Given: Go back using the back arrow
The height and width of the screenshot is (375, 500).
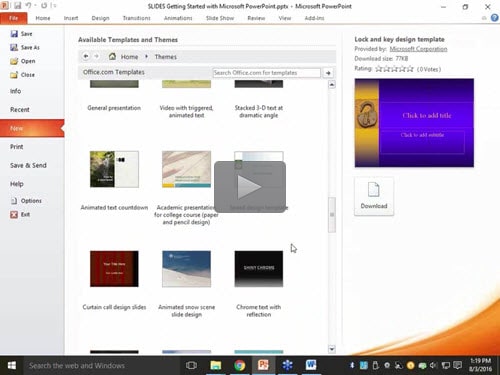Looking at the screenshot, I should tap(86, 56).
